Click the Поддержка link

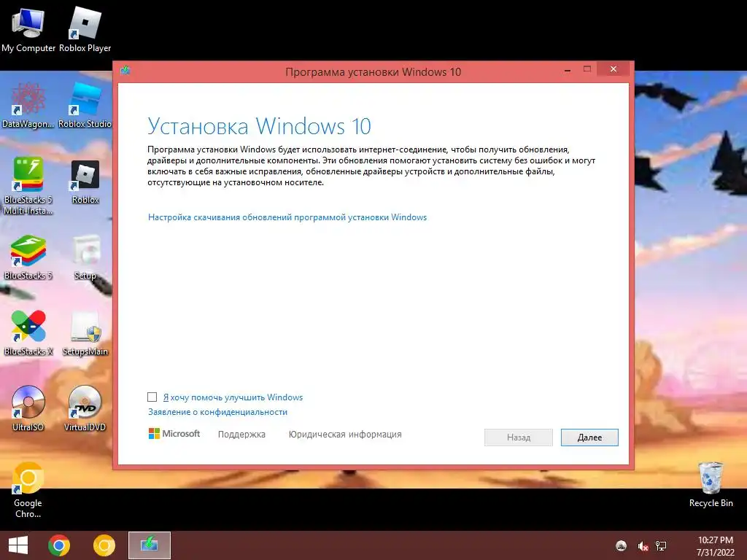(241, 435)
